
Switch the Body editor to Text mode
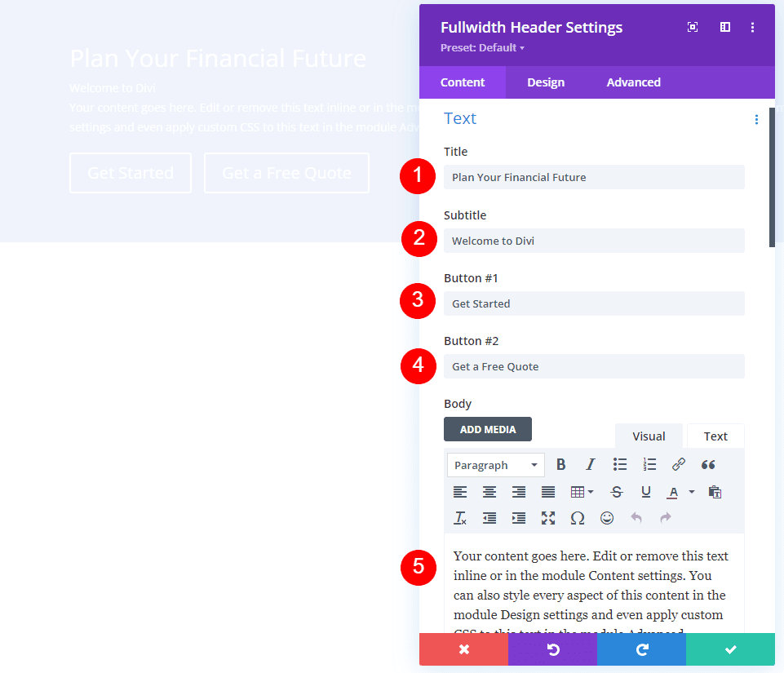[x=715, y=436]
